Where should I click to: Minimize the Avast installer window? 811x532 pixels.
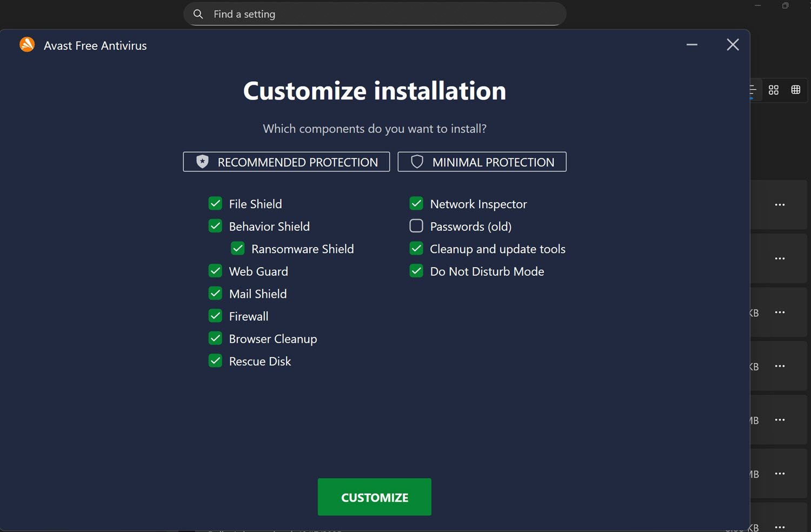point(692,45)
